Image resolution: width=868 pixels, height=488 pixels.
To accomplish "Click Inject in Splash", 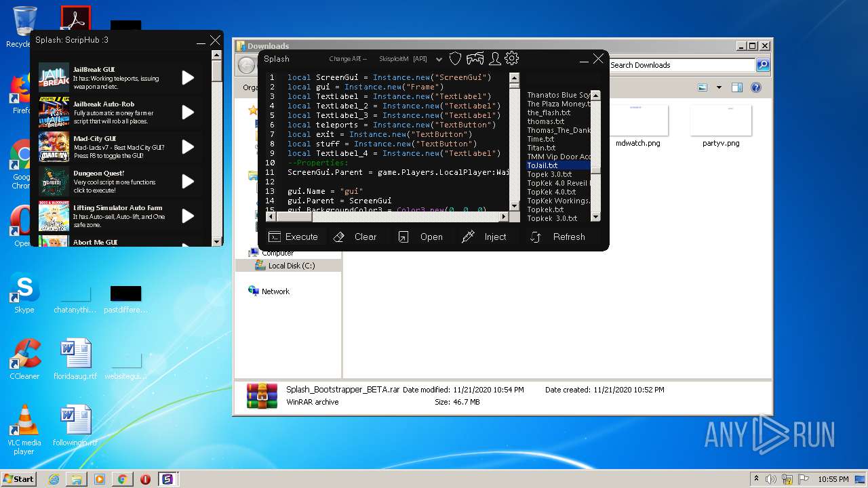I will pos(484,237).
